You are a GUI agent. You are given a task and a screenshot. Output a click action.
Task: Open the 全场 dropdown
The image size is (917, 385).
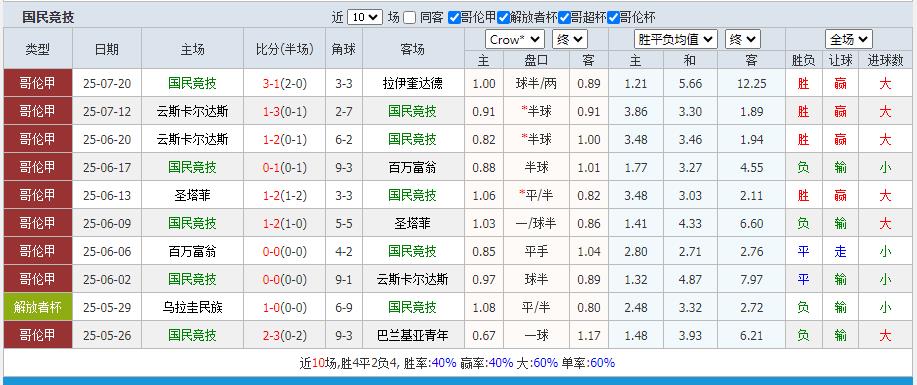click(849, 40)
